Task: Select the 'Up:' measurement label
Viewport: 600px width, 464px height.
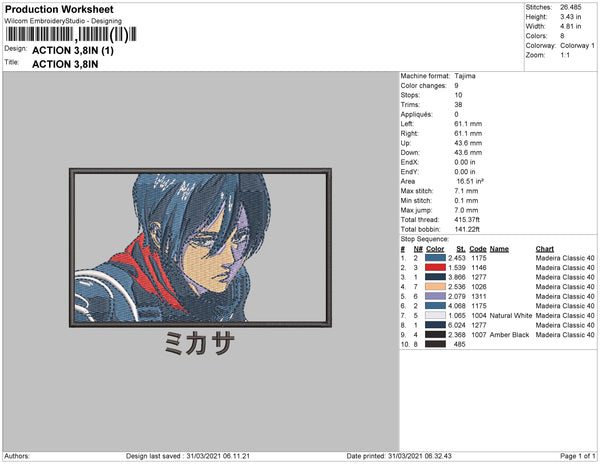Action: [x=406, y=143]
